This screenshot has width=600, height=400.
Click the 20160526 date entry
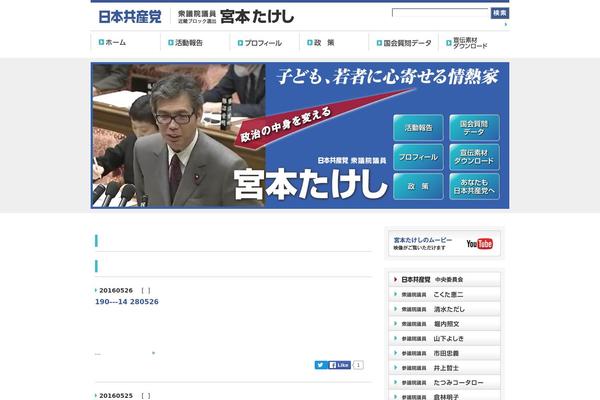pos(116,291)
